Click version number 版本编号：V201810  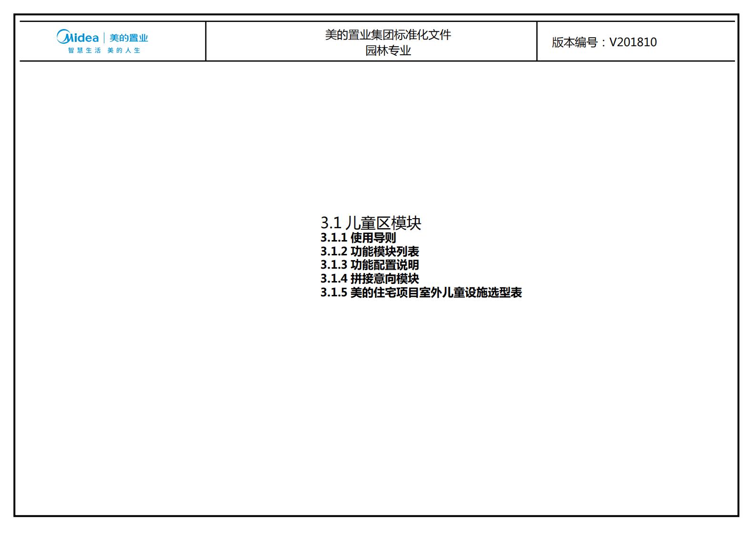click(604, 42)
